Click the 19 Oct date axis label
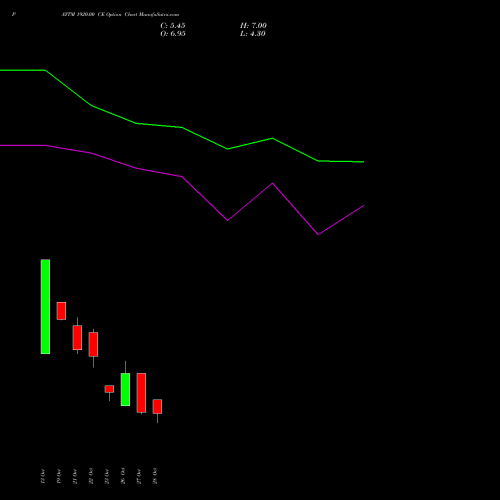Viewport: 500px width, 500px height. (x=59, y=476)
